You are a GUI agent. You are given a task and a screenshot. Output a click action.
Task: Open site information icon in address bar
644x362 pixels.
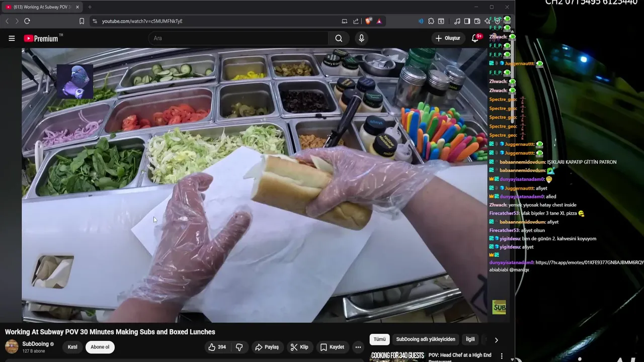click(x=95, y=21)
